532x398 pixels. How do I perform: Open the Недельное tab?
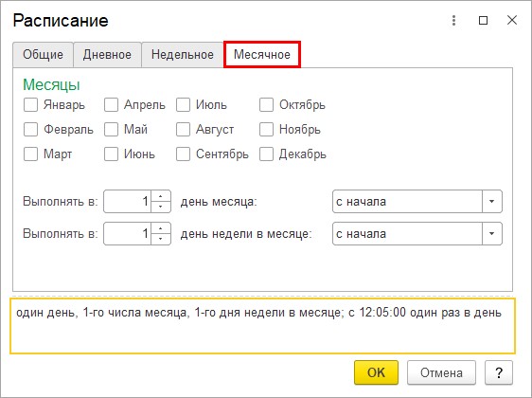pyautogui.click(x=183, y=55)
